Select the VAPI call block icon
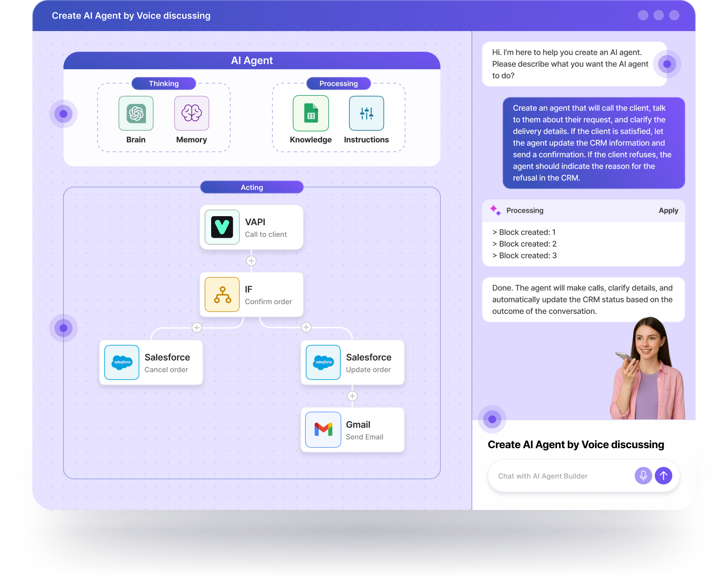Image resolution: width=728 pixels, height=582 pixels. [222, 227]
